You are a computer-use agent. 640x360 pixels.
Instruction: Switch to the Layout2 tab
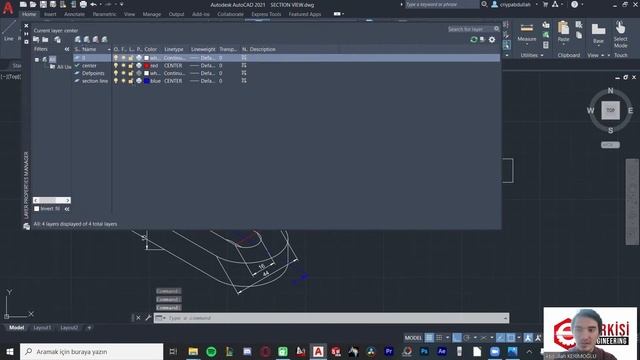(69, 327)
